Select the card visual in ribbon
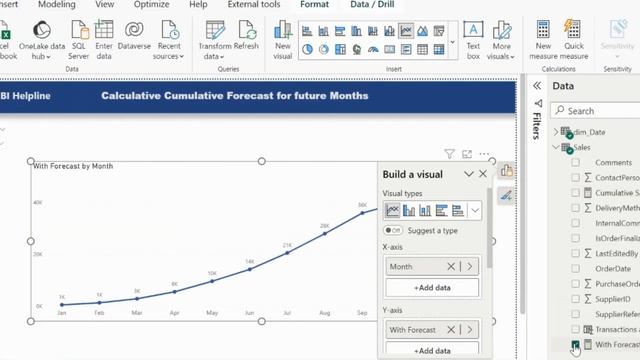The width and height of the screenshot is (640, 360). [389, 49]
